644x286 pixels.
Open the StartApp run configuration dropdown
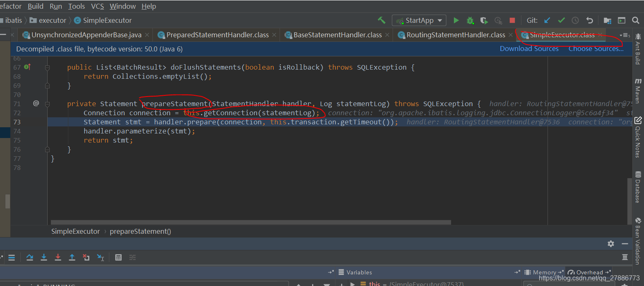[x=419, y=20]
